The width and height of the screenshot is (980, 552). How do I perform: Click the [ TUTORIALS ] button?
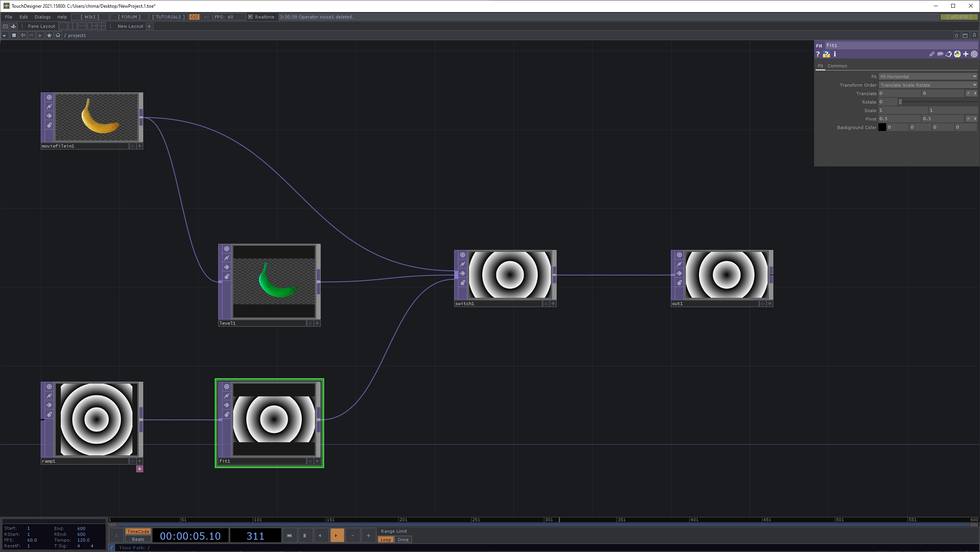[168, 17]
